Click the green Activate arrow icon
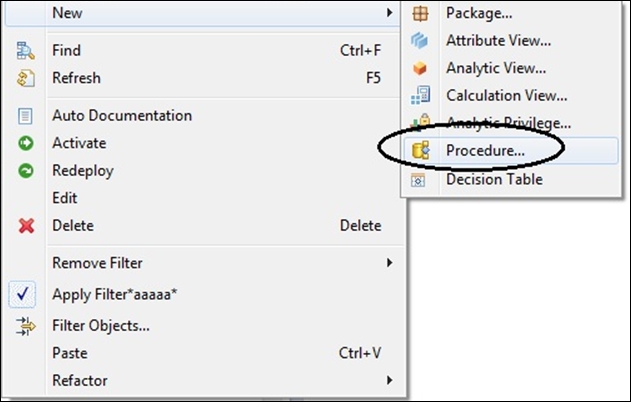The height and width of the screenshot is (402, 631). click(26, 143)
